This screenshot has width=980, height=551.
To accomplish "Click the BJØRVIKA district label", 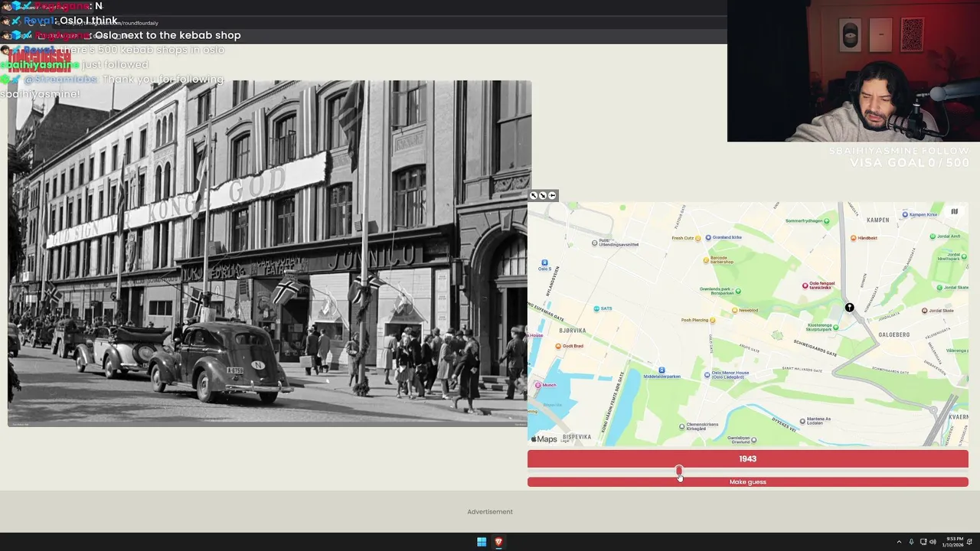I will click(572, 331).
